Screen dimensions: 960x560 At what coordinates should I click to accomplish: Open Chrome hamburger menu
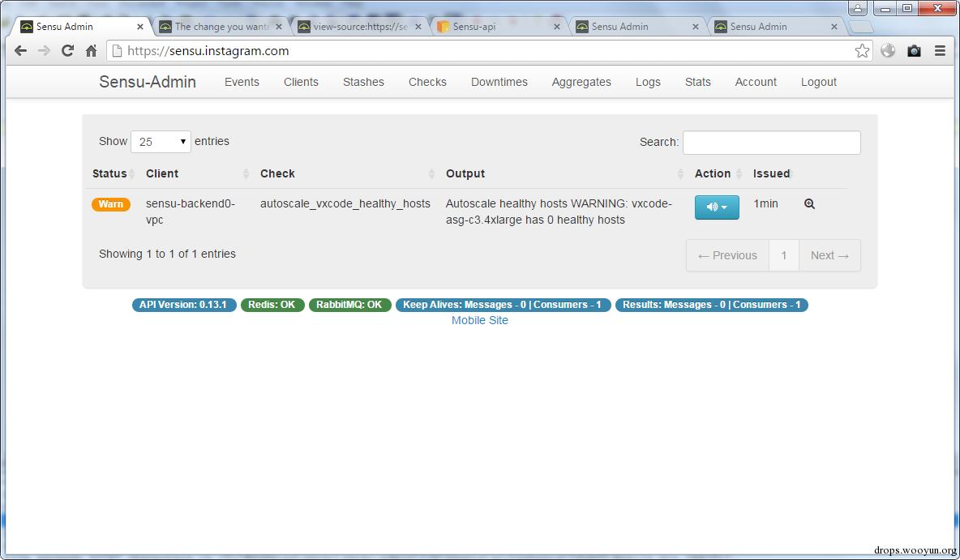[941, 51]
